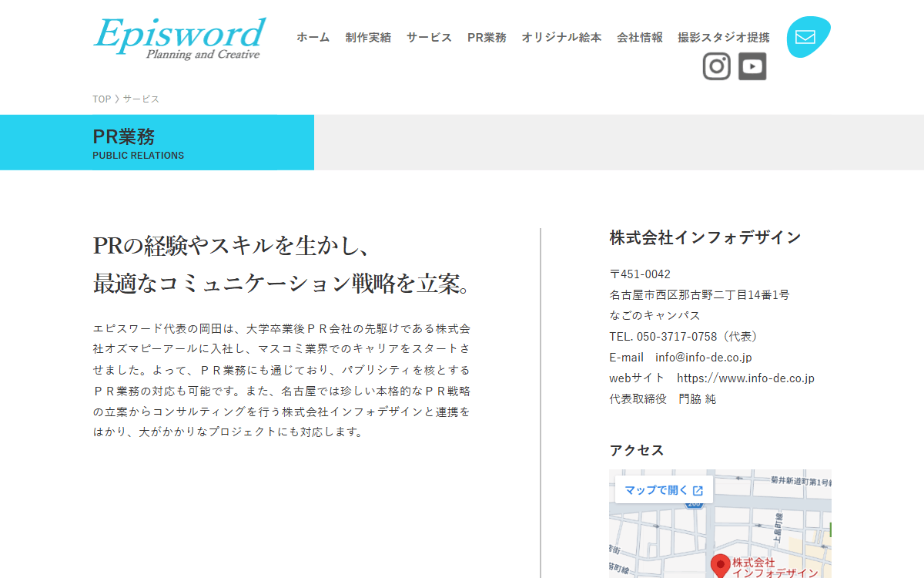Click the 株式会社インフォデザイン heading

pos(705,237)
